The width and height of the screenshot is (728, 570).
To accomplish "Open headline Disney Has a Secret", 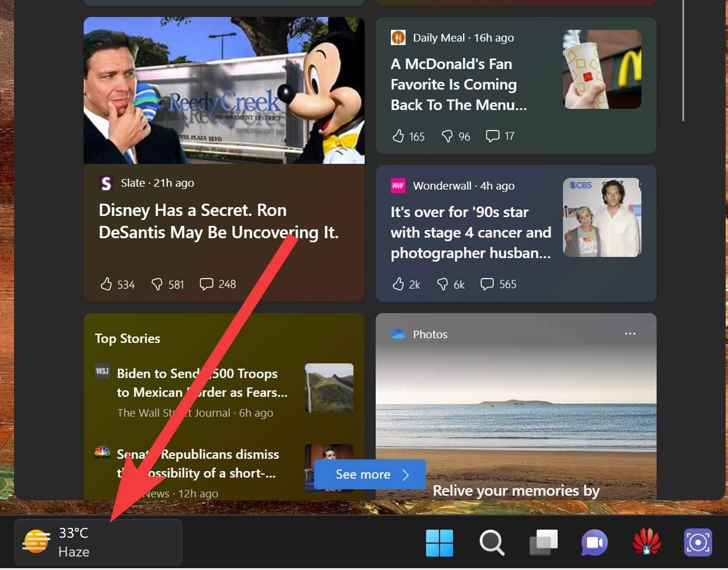I will [219, 221].
